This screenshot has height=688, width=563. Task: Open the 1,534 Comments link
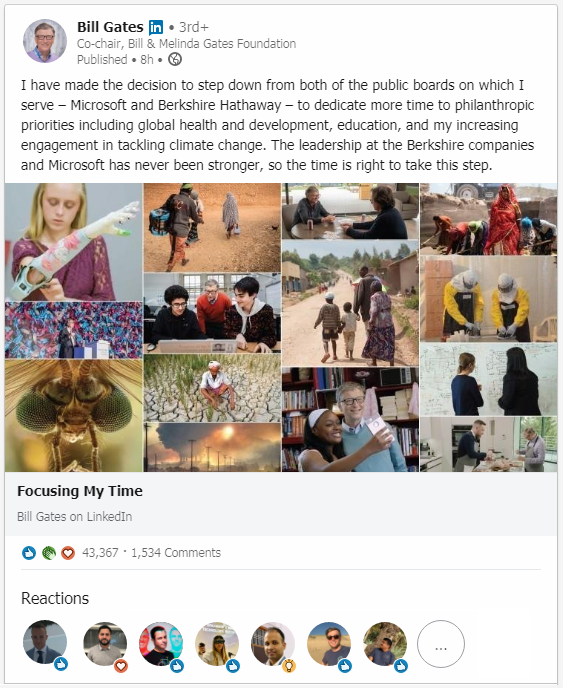pos(176,553)
